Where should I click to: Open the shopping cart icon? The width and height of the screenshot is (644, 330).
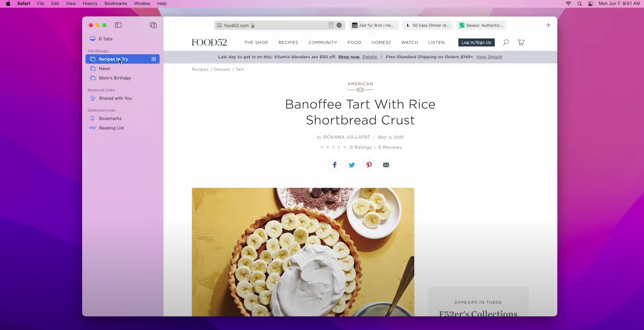pos(521,43)
